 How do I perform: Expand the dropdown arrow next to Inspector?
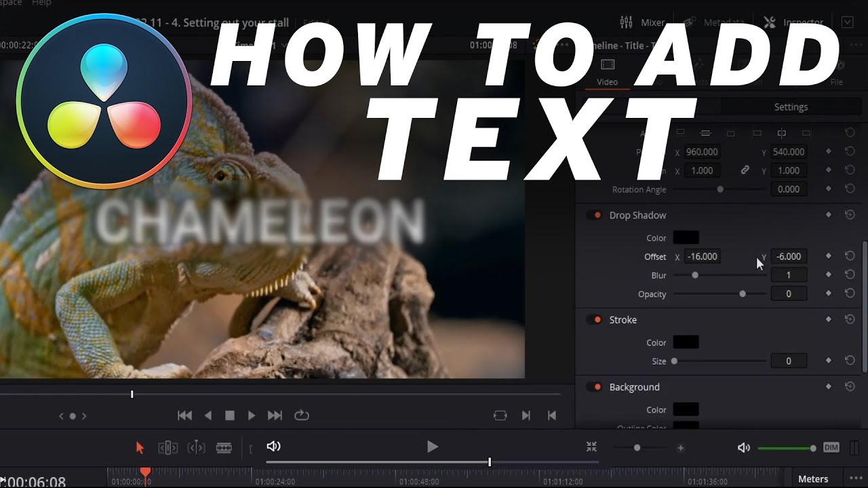click(847, 22)
